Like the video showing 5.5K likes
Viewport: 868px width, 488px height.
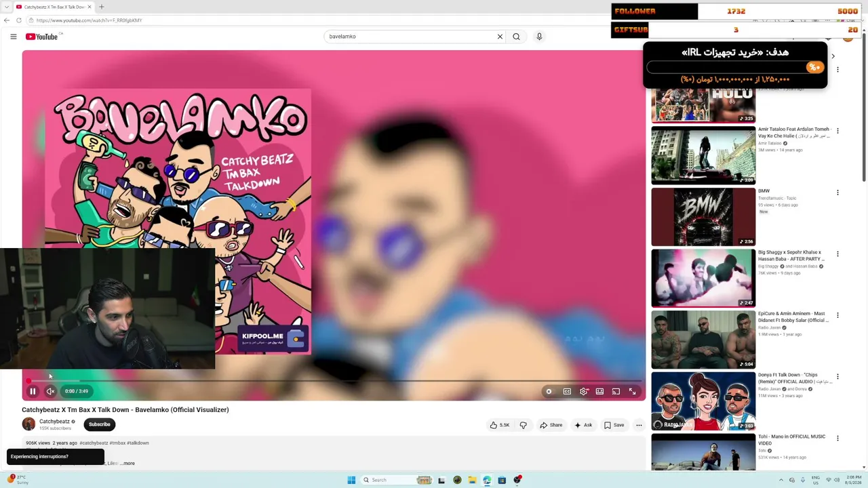[500, 425]
